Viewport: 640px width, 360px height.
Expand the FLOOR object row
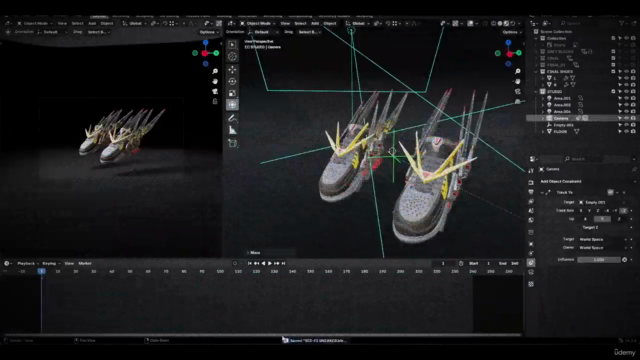[x=542, y=131]
